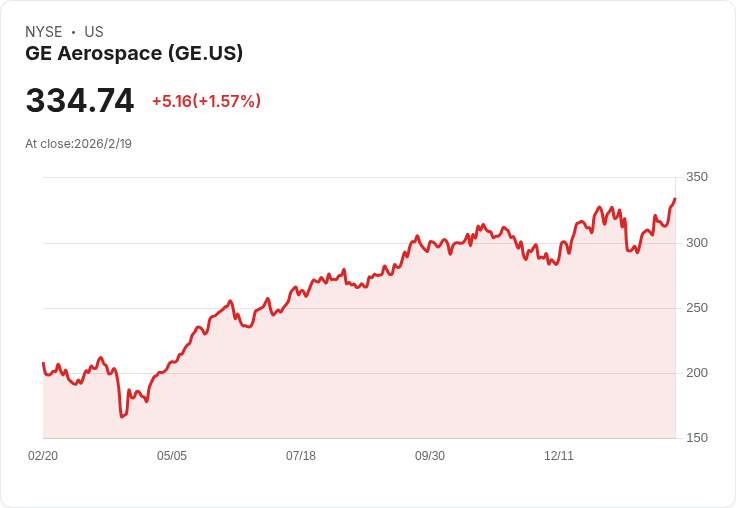Click the At close:2026/2/19 date text
Image resolution: width=736 pixels, height=508 pixels.
78,144
